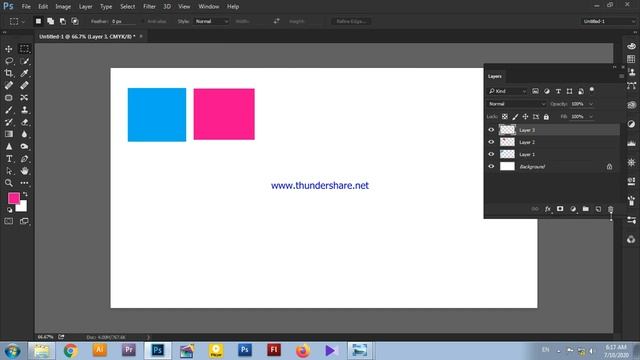Toggle lock position
This screenshot has width=640, height=360.
525,117
